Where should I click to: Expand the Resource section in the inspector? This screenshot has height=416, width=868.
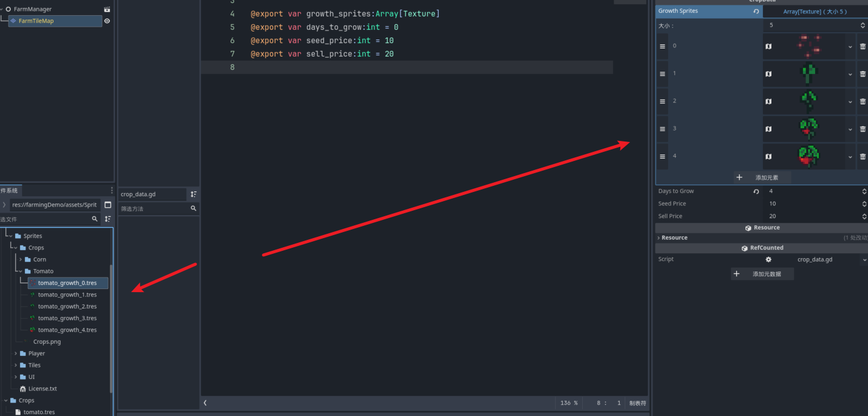point(659,238)
